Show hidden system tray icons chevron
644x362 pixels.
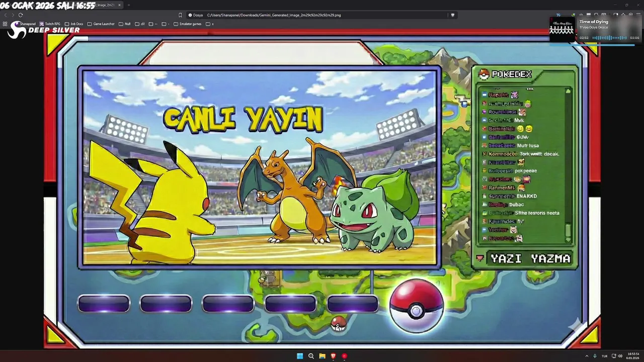587,356
